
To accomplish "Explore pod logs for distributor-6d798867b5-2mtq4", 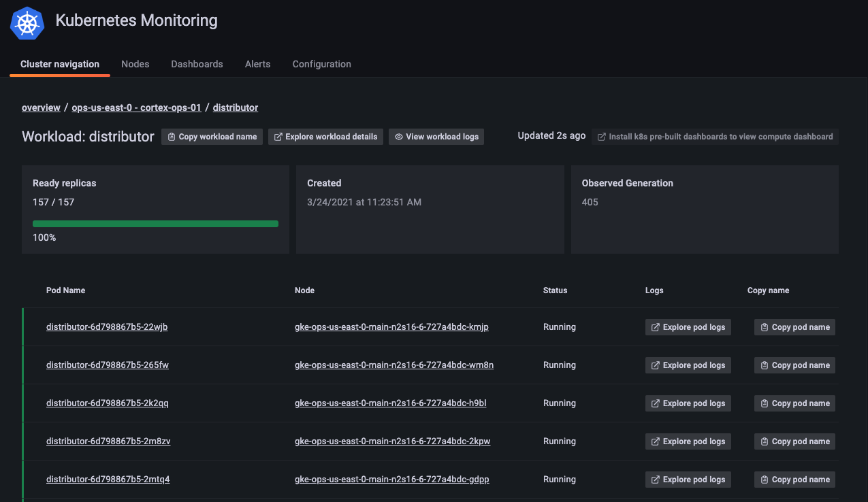I will [688, 480].
